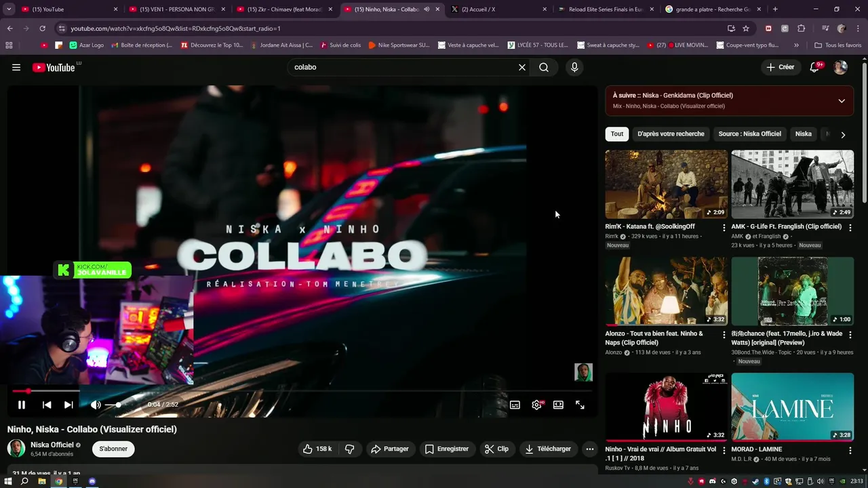Click the channel watermark in the player corner
Viewport: 868px width, 488px height.
583,372
